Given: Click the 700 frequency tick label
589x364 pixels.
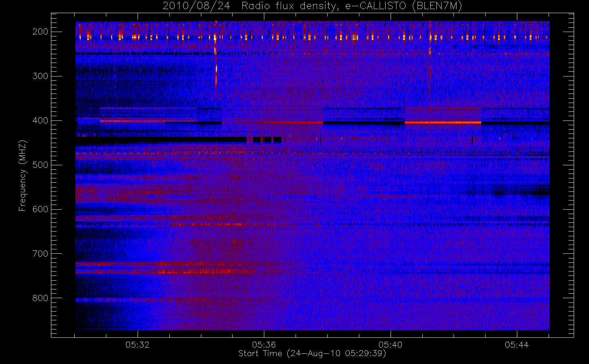Looking at the screenshot, I should [x=40, y=254].
